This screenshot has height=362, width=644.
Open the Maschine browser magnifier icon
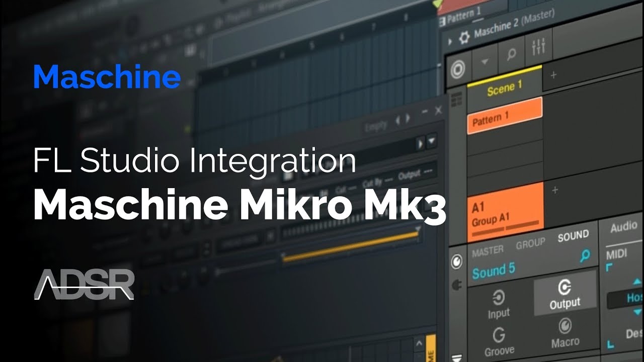(x=512, y=54)
